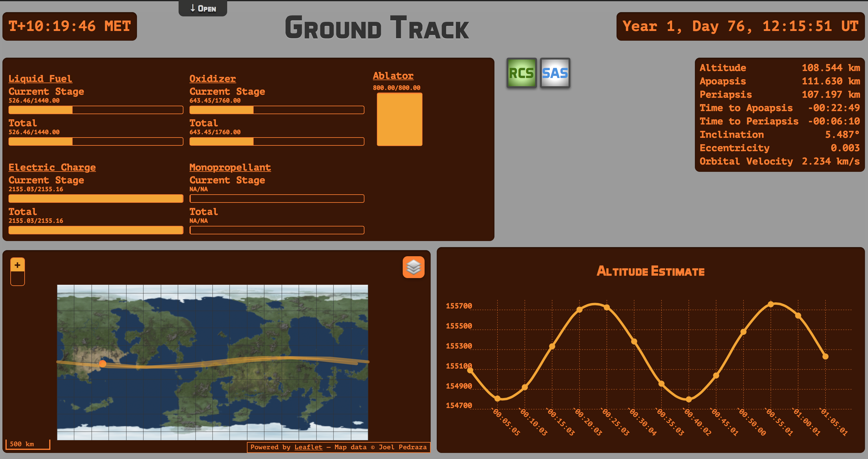Click the Liquid Fuel current stage bar
This screenshot has height=459, width=868.
click(96, 110)
